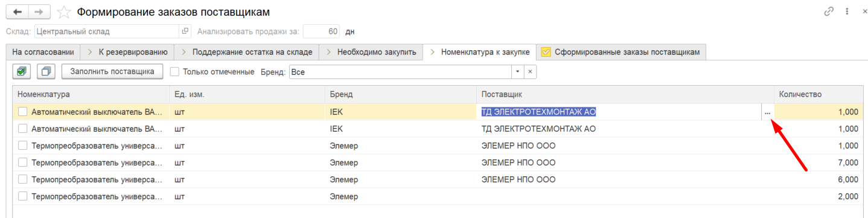Click IEK brand in the second row
The image size is (868, 218).
click(336, 129)
